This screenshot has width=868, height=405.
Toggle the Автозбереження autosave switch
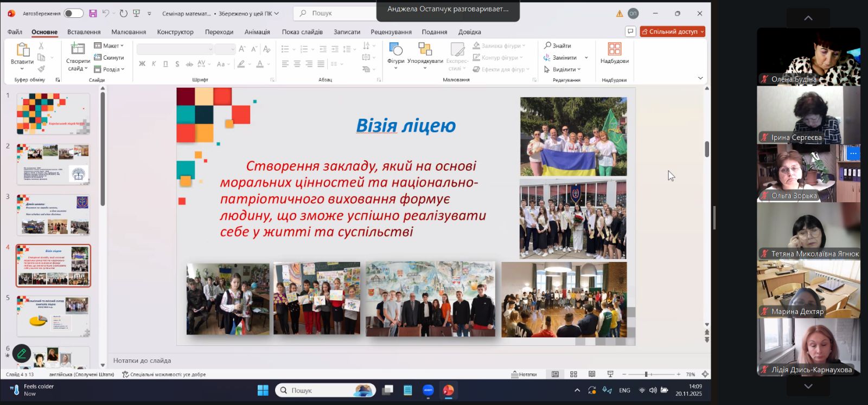click(x=73, y=13)
